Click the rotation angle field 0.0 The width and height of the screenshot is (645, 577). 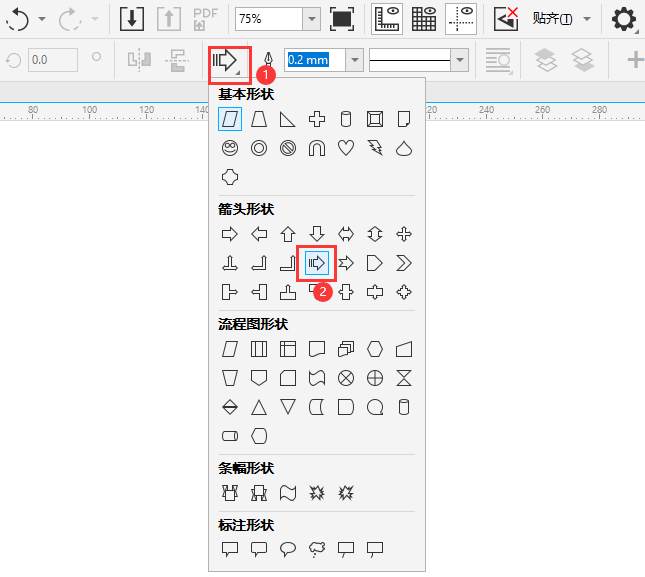coord(53,60)
